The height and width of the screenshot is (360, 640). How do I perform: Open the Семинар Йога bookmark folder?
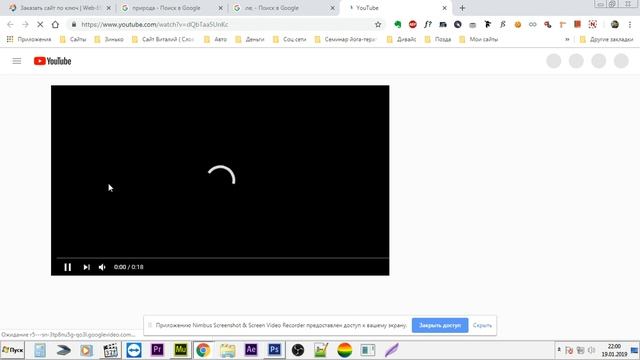tap(346, 39)
